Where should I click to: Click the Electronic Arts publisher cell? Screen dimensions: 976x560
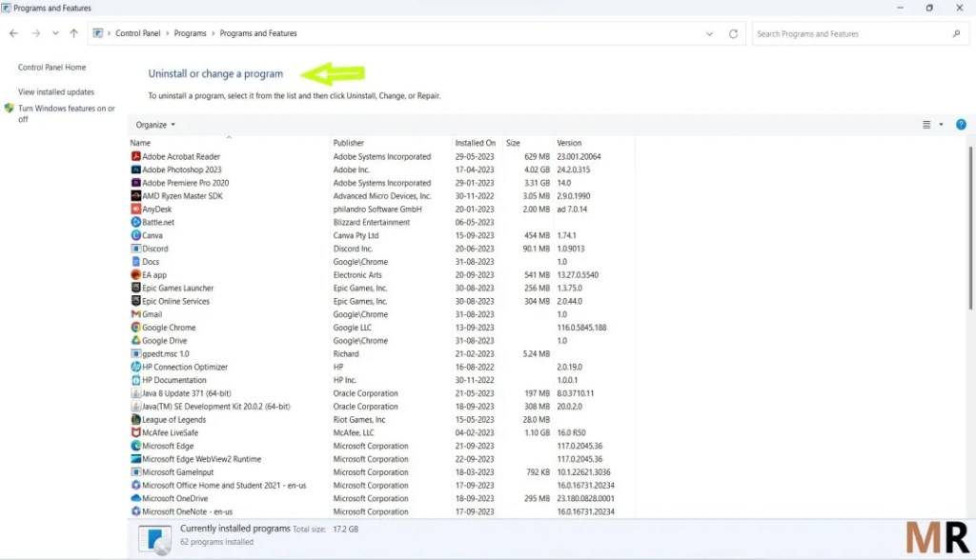click(x=357, y=274)
